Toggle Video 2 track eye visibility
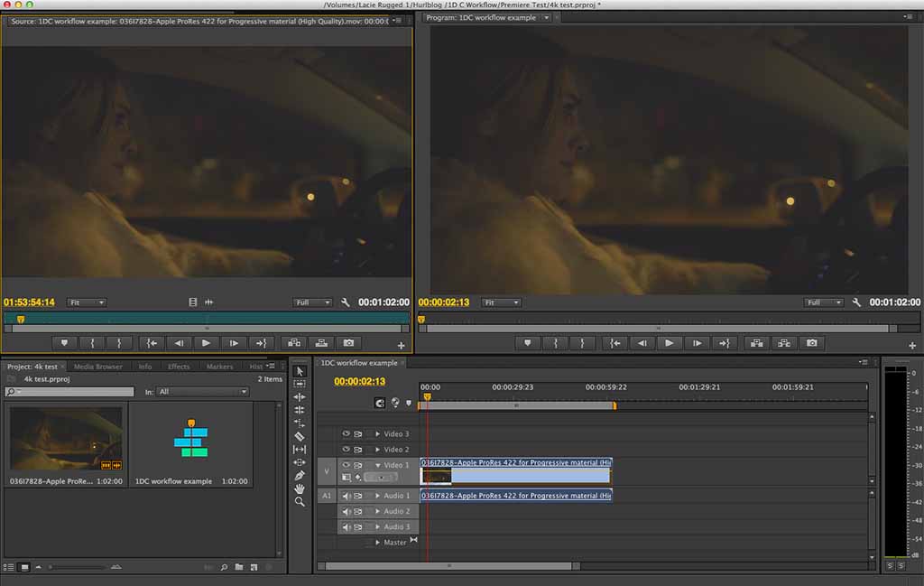924x586 pixels. (346, 450)
